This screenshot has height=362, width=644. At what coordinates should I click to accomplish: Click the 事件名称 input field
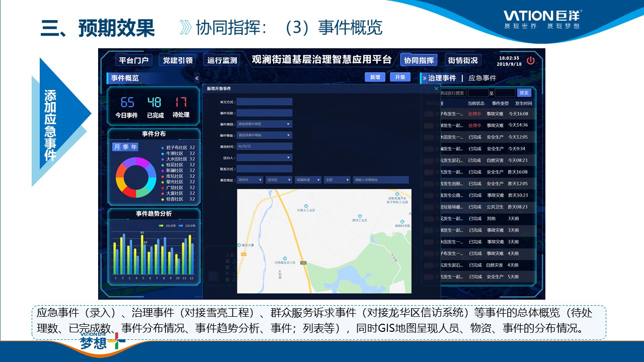[x=264, y=113]
